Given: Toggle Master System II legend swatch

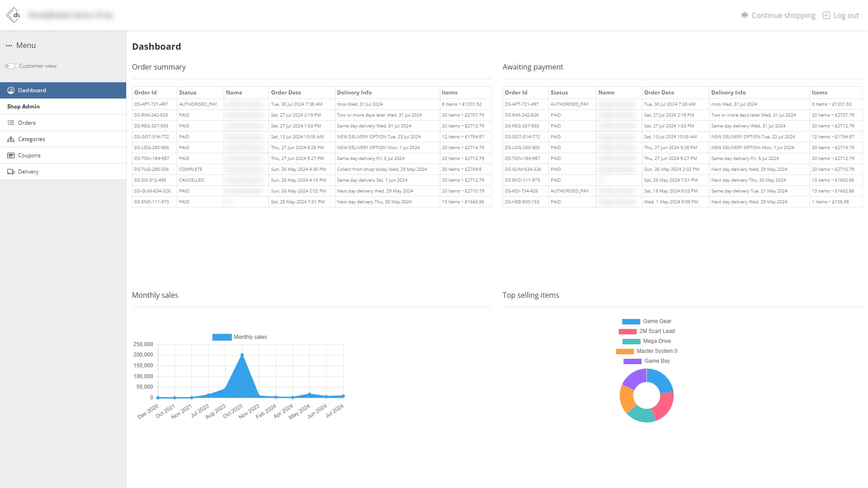Looking at the screenshot, I should pyautogui.click(x=625, y=352).
